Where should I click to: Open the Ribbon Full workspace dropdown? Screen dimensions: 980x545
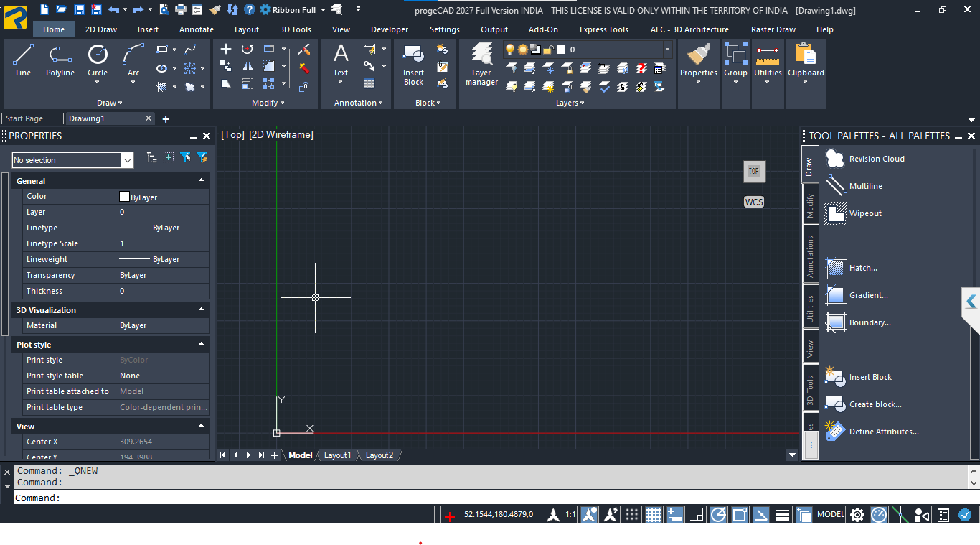click(x=323, y=10)
